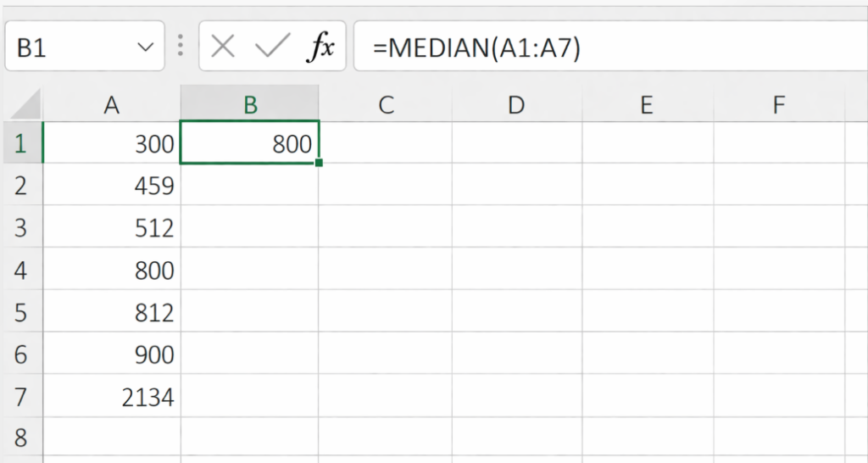Viewport: 868px width, 463px height.
Task: Click empty cell C3
Action: pyautogui.click(x=386, y=228)
